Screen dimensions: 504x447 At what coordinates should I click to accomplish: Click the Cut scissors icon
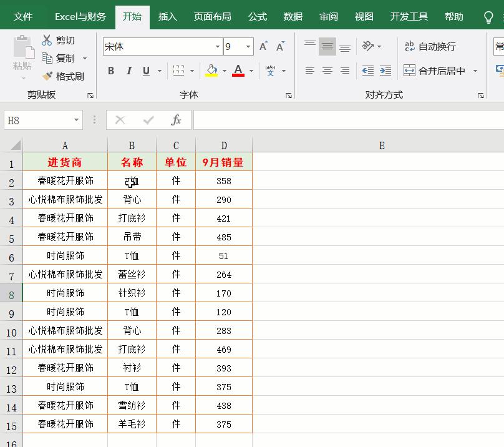(47, 40)
